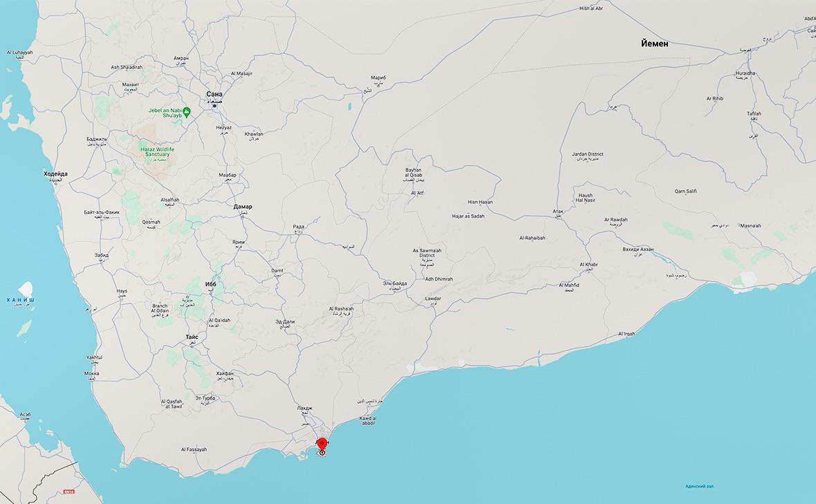Image resolution: width=816 pixels, height=504 pixels.
Task: Select the Haraz Wildlife Sanctuary label
Action: click(157, 151)
